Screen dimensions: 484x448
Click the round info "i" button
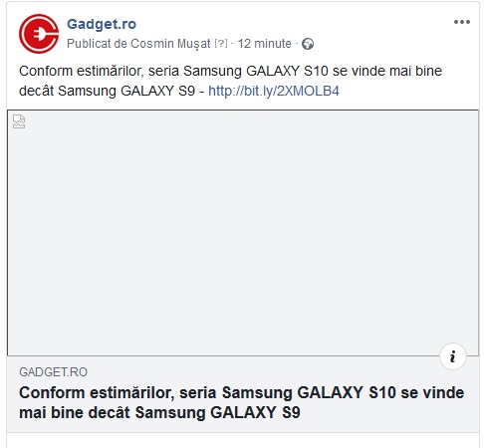pos(453,356)
